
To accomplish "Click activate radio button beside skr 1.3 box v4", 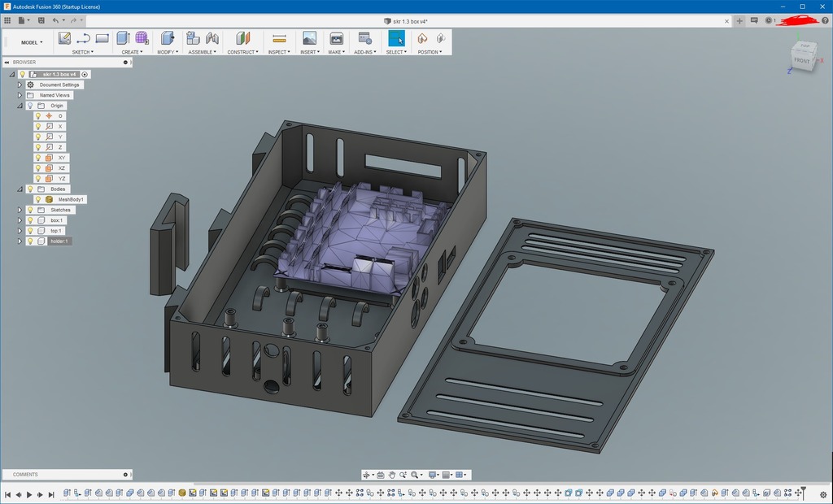I will [85, 74].
